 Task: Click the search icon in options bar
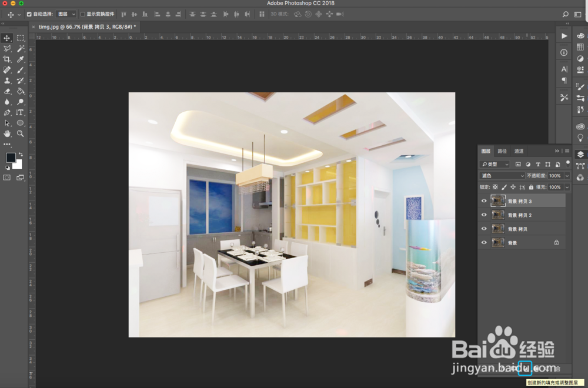click(565, 14)
